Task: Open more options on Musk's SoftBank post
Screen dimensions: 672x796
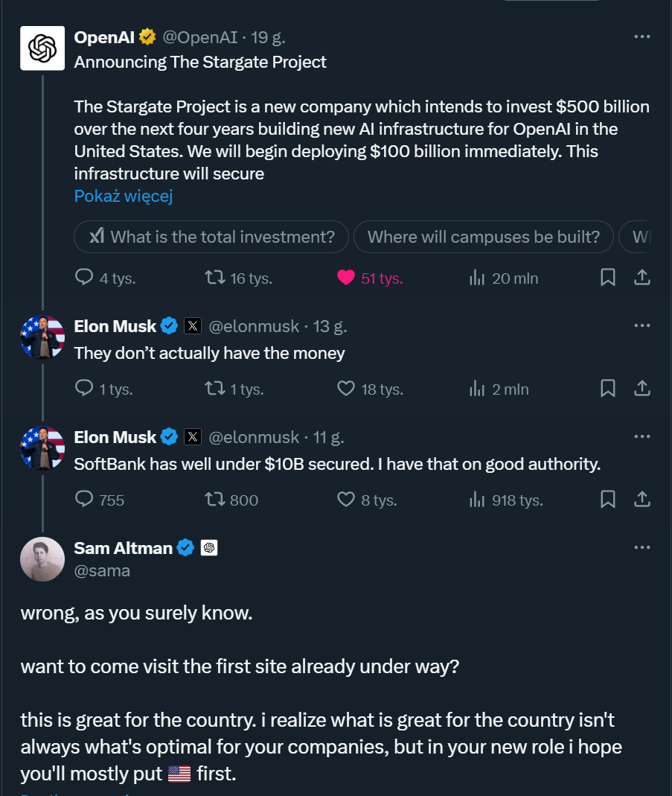Action: (x=641, y=436)
